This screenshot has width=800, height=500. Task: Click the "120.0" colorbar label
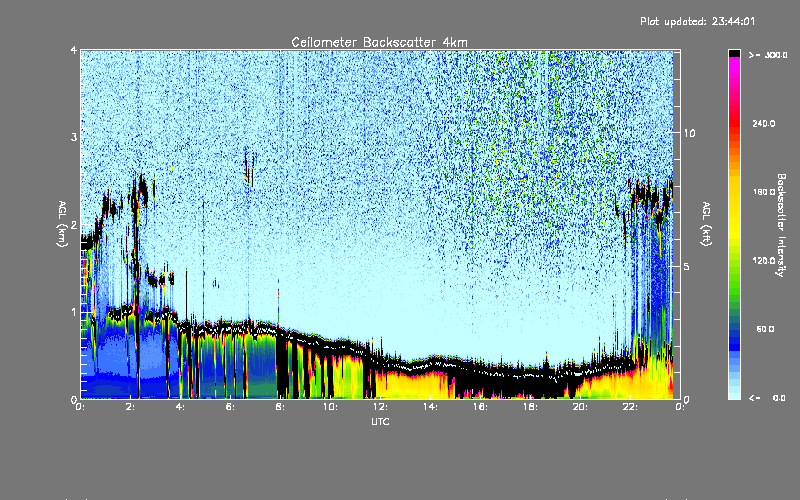[x=764, y=261]
